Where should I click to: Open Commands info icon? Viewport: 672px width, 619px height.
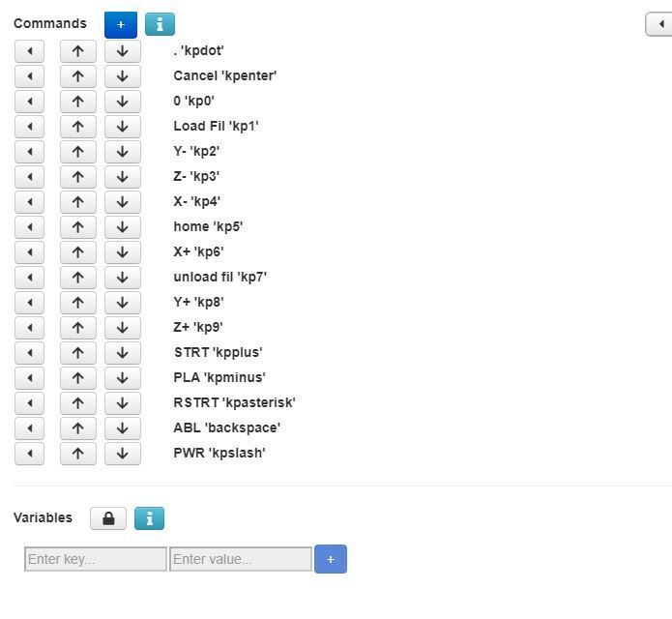[x=160, y=24]
